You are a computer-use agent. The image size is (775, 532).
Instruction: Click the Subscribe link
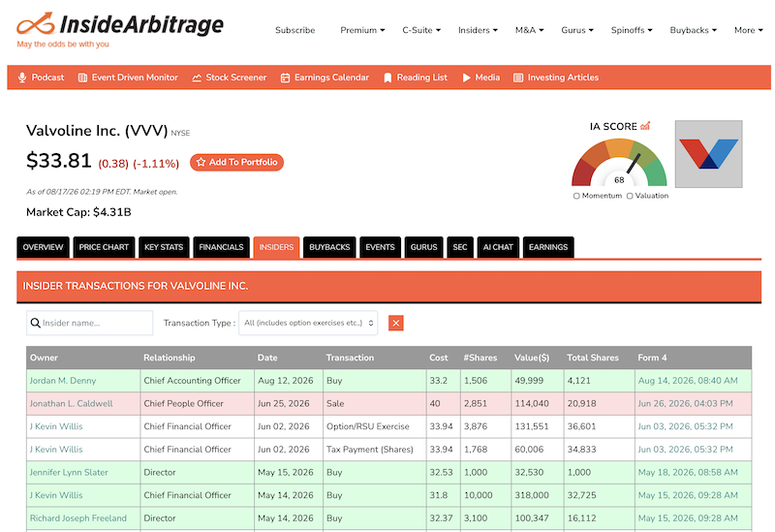pos(295,30)
